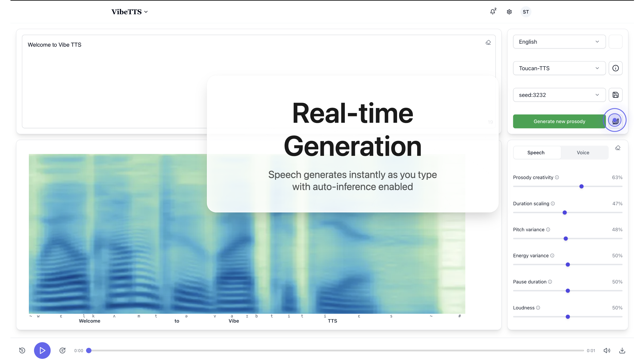Show Energy variance info tooltip
This screenshot has height=363, width=644.
(x=552, y=256)
